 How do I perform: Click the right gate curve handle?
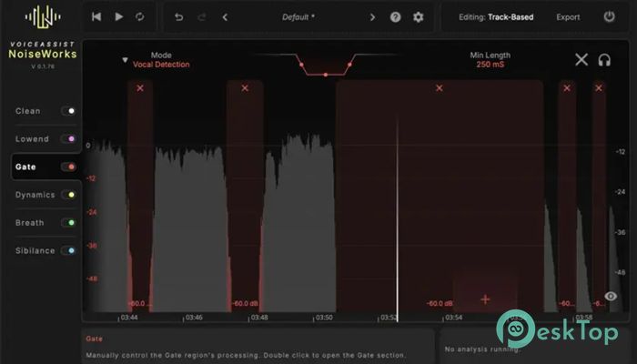click(349, 65)
